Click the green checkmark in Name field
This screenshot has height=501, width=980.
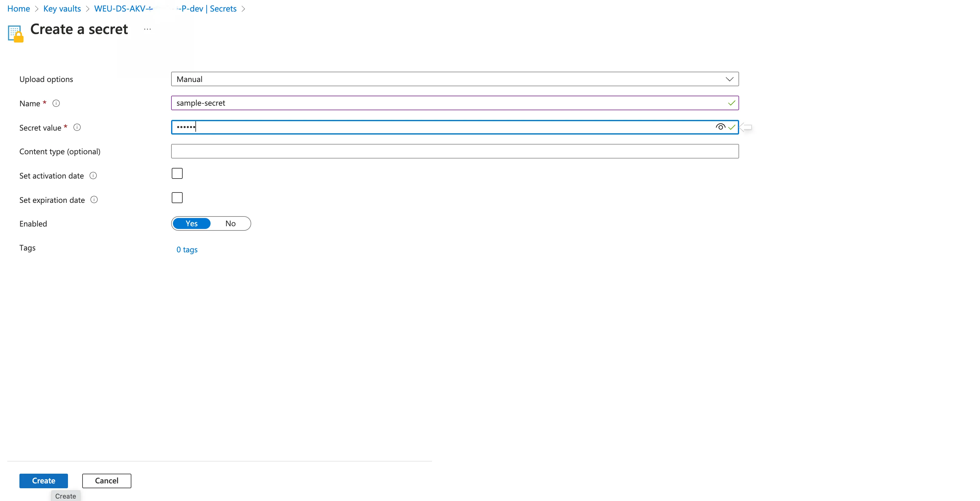click(731, 103)
